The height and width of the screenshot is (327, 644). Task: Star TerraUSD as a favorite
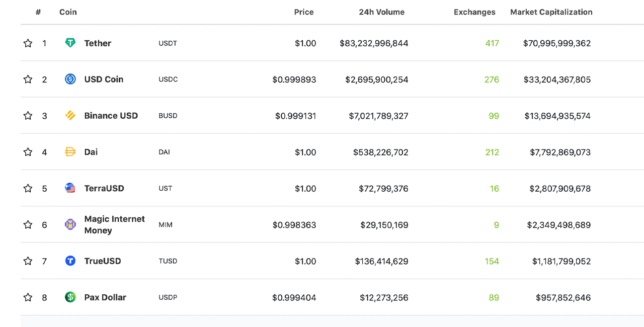(28, 189)
